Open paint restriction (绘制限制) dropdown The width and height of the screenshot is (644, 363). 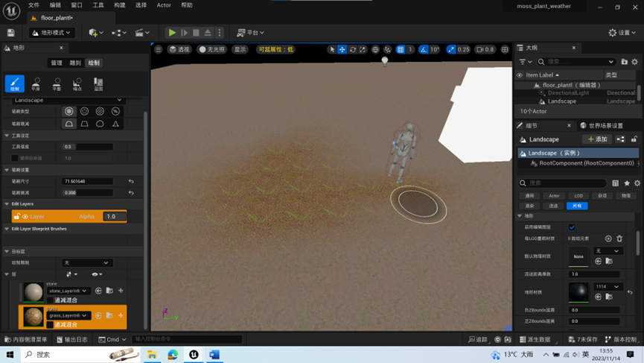click(x=86, y=262)
